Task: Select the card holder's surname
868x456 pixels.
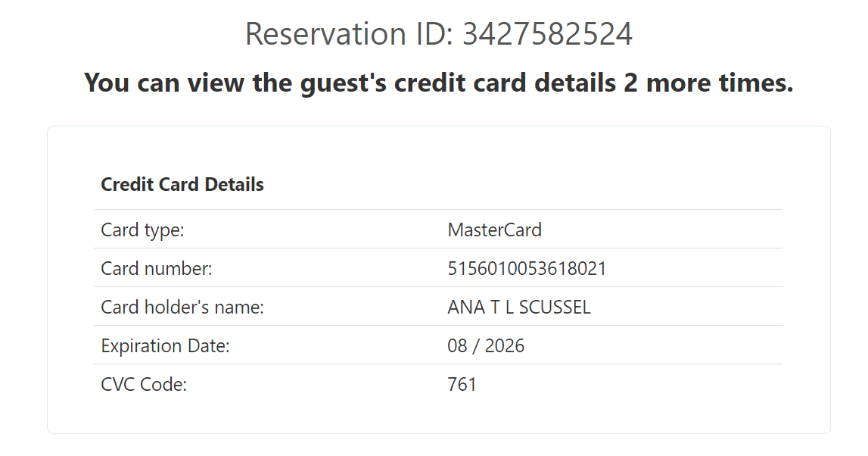Action: [x=555, y=307]
